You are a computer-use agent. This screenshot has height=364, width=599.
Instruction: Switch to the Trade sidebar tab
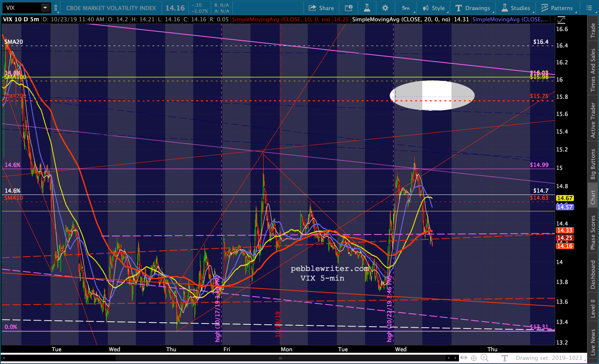tap(593, 31)
